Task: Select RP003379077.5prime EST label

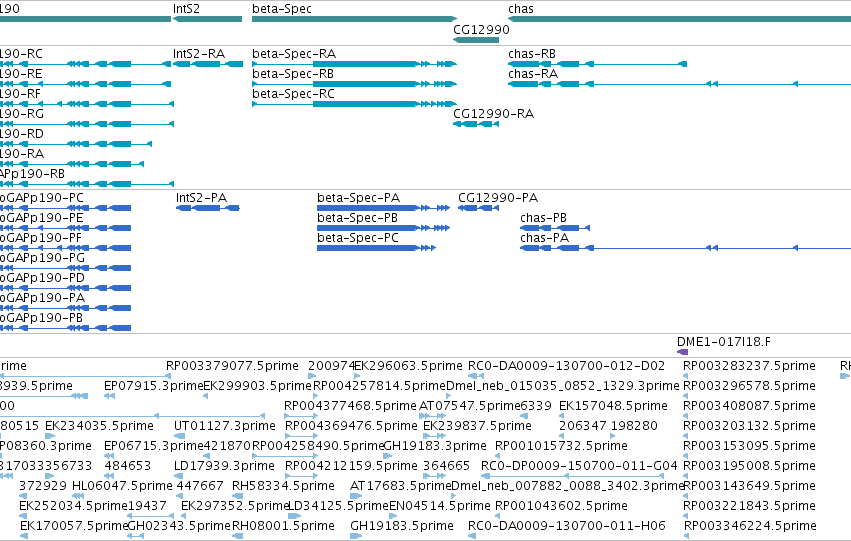Action: pos(232,366)
